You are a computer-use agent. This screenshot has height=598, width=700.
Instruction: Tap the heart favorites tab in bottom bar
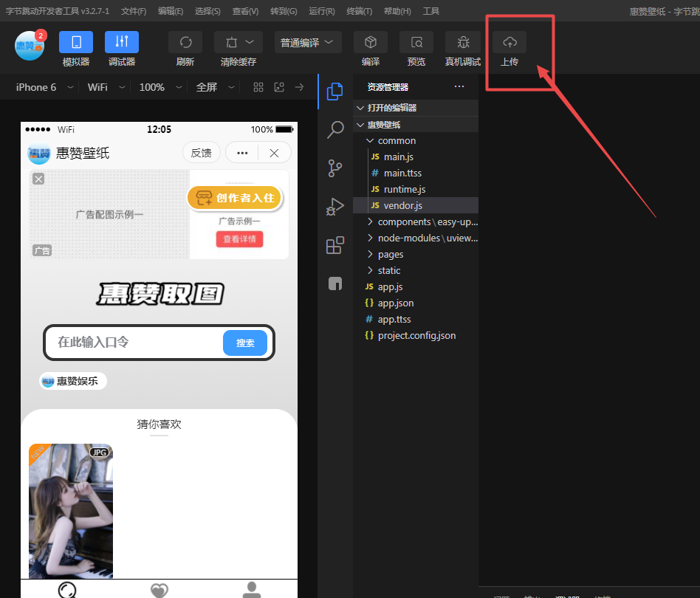159,590
